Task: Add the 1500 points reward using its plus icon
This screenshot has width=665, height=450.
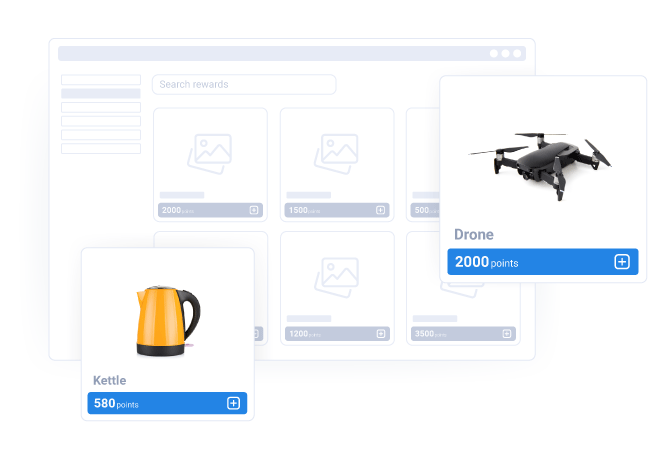Action: point(380,210)
